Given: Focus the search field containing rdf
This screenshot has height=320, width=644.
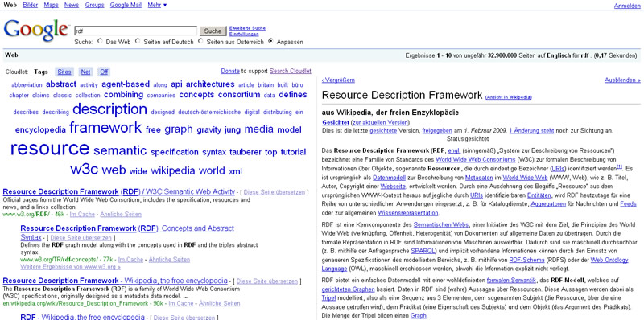Looking at the screenshot, I should [135, 31].
